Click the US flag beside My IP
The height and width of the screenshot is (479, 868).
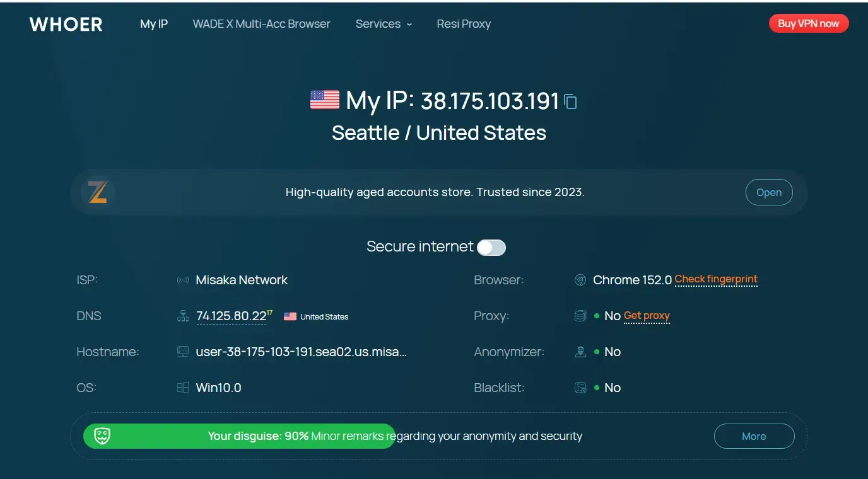pyautogui.click(x=325, y=100)
